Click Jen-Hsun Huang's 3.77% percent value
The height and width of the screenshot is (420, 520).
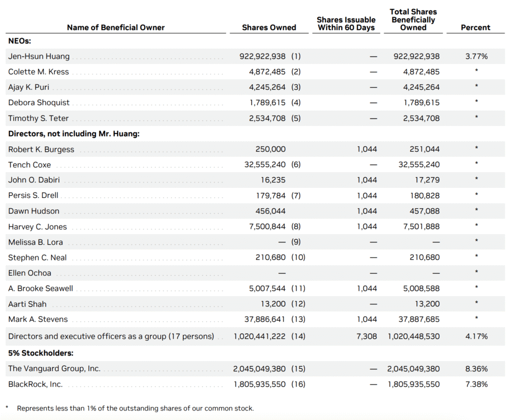point(476,56)
